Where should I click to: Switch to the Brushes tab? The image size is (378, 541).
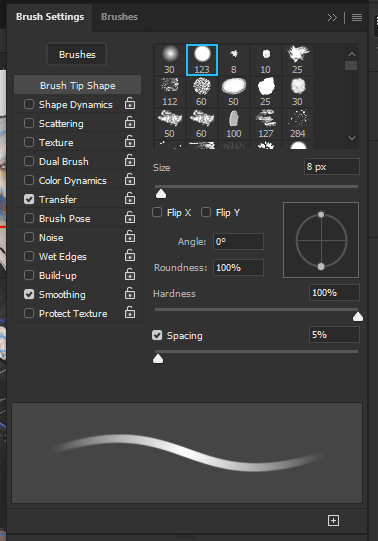[x=119, y=17]
